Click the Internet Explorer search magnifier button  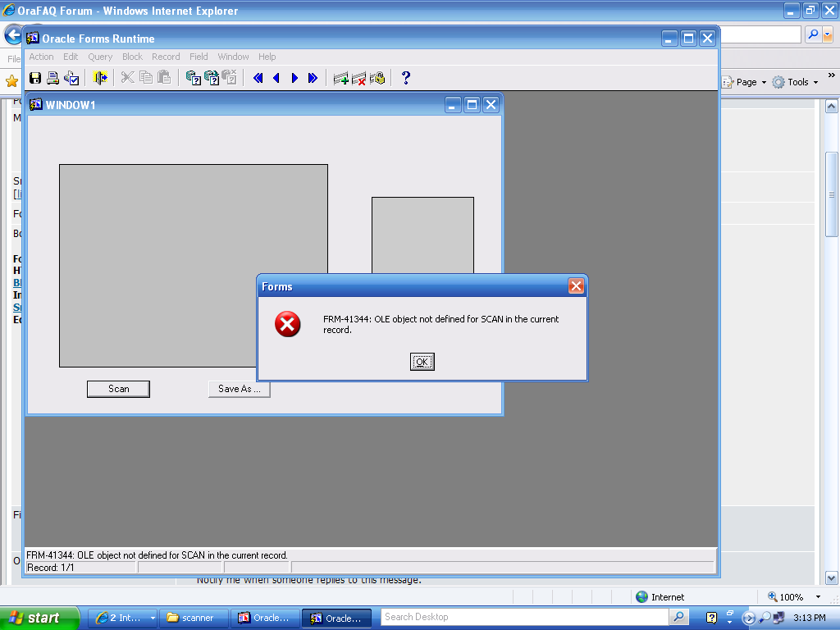pos(813,34)
